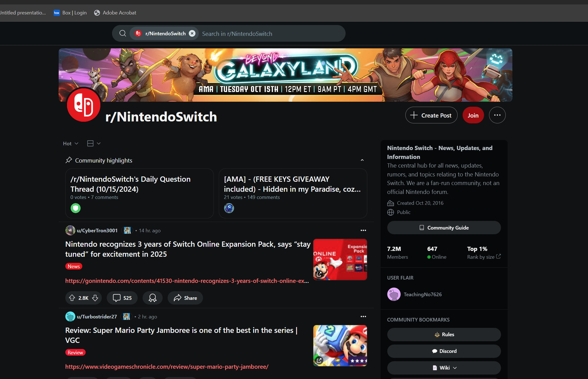Select the News flair tag
This screenshot has width=588, height=379.
74,266
